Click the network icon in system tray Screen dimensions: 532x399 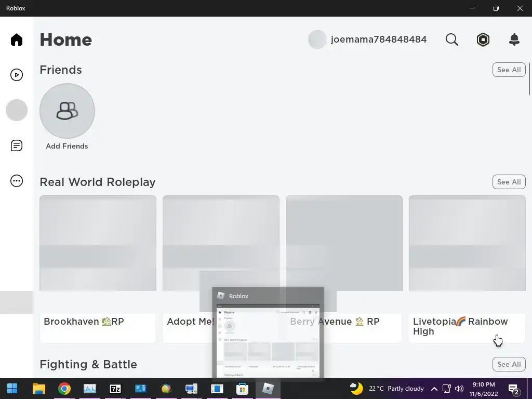[446, 389]
